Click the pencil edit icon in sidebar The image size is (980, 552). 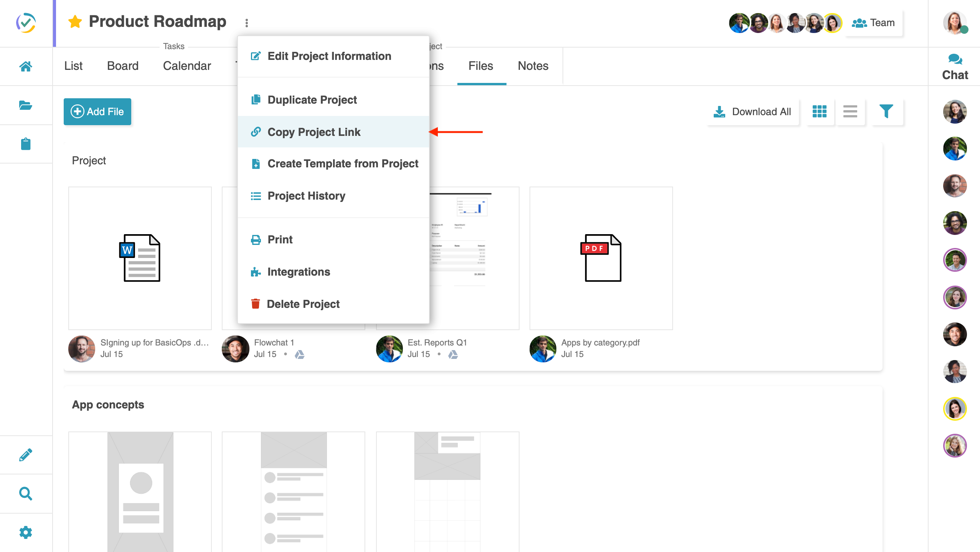pos(26,455)
